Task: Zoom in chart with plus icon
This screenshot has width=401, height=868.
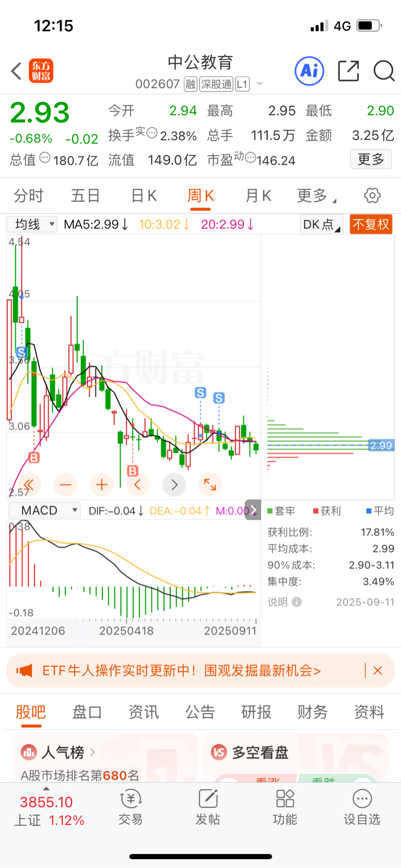Action: (x=101, y=485)
